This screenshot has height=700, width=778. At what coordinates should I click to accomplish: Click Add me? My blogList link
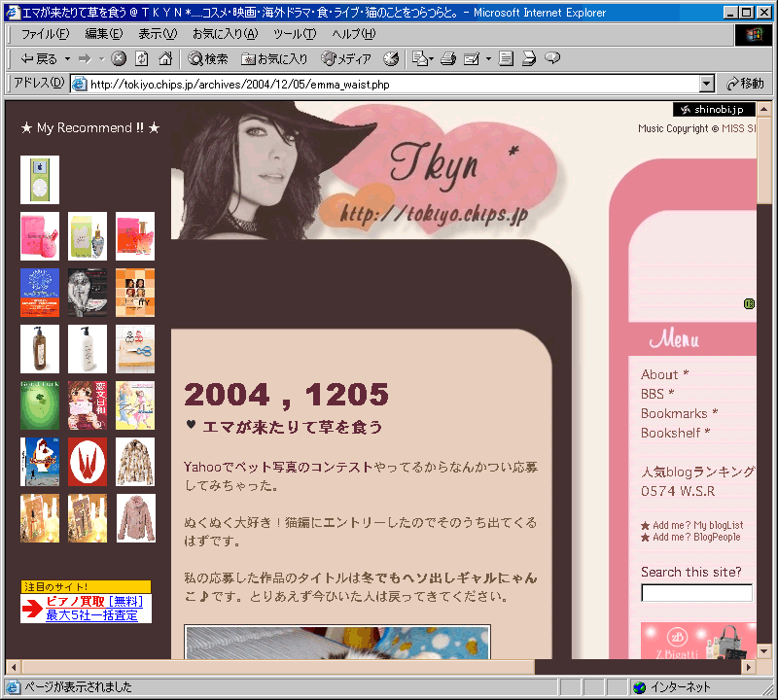[697, 525]
